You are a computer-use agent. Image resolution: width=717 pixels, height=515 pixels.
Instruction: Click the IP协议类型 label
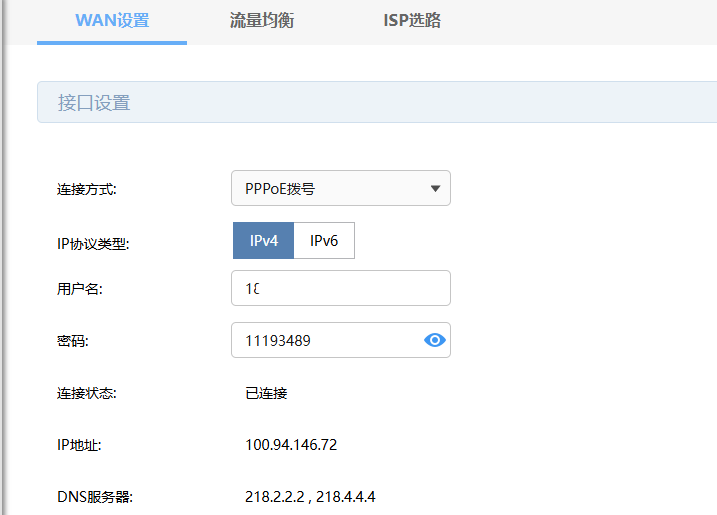[93, 242]
